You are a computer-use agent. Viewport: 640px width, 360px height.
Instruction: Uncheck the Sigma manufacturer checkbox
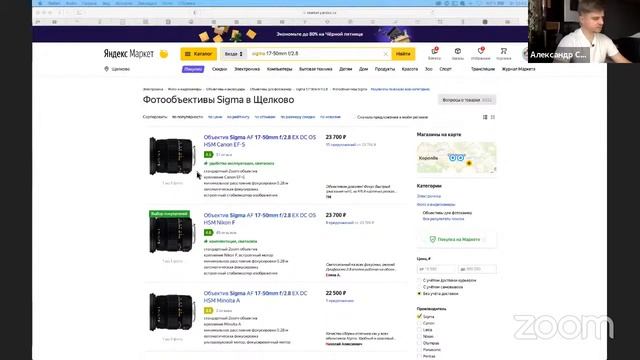click(x=419, y=316)
